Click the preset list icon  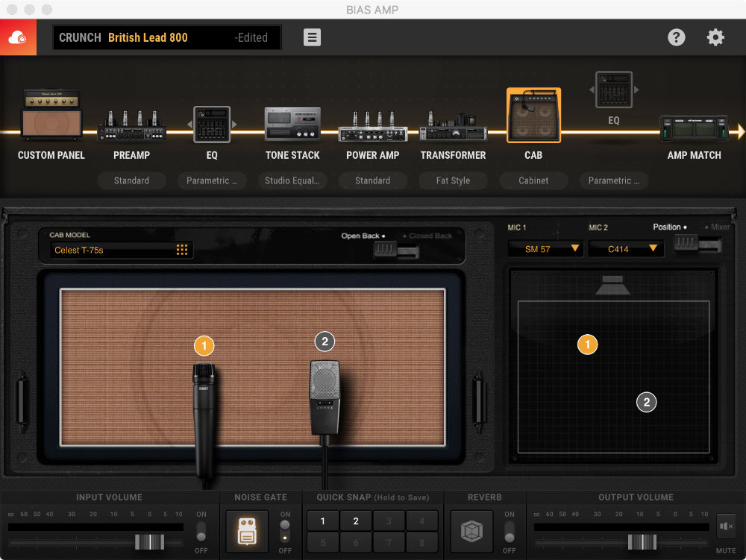[311, 37]
